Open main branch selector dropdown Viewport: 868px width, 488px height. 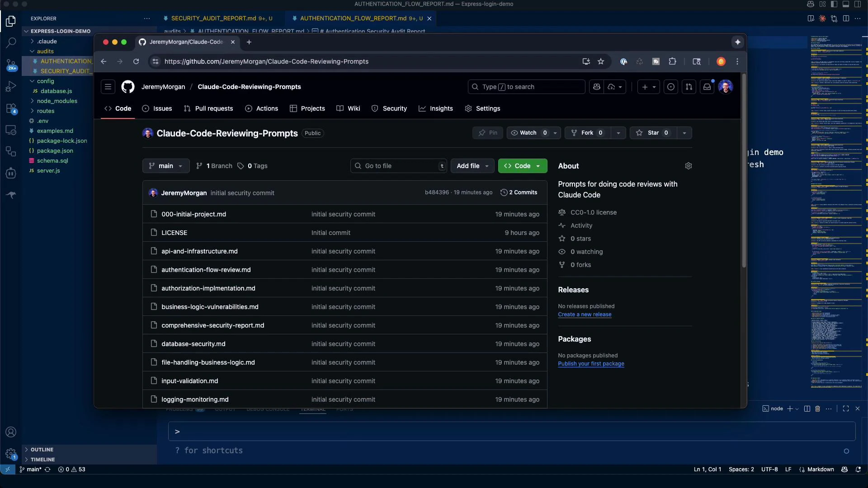(x=166, y=166)
